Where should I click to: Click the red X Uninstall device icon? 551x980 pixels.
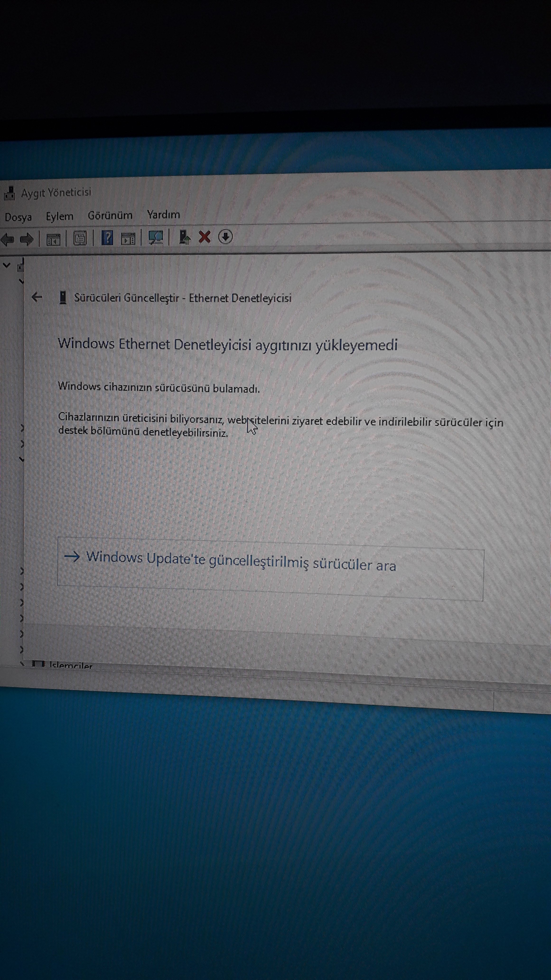pos(205,237)
